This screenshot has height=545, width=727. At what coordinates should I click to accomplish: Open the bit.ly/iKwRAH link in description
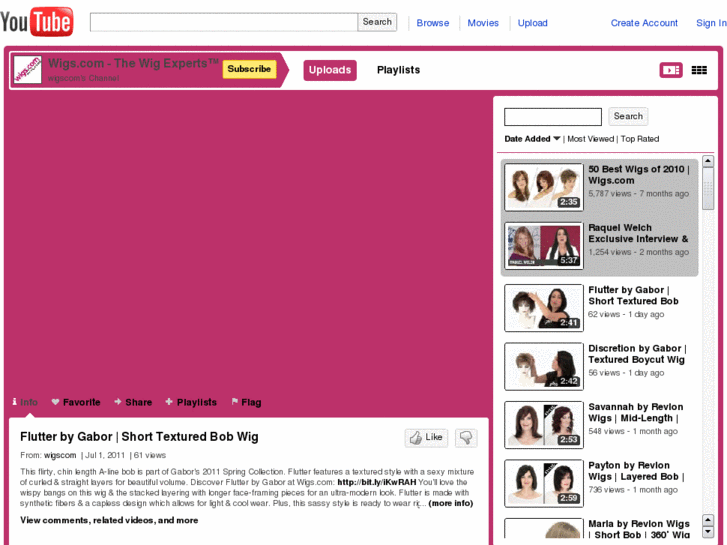(x=376, y=482)
